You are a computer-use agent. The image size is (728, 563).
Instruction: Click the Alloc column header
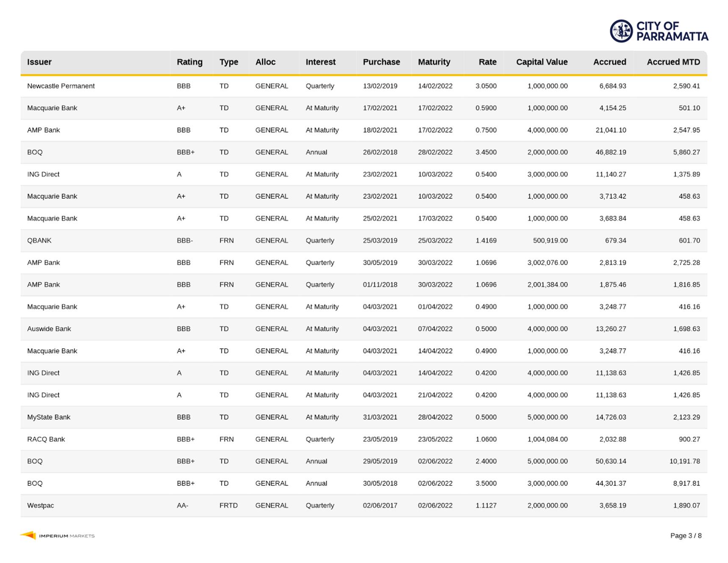[x=266, y=62]
